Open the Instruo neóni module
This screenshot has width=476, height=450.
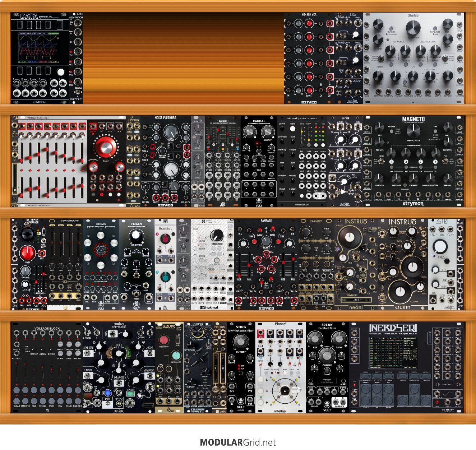point(356,264)
